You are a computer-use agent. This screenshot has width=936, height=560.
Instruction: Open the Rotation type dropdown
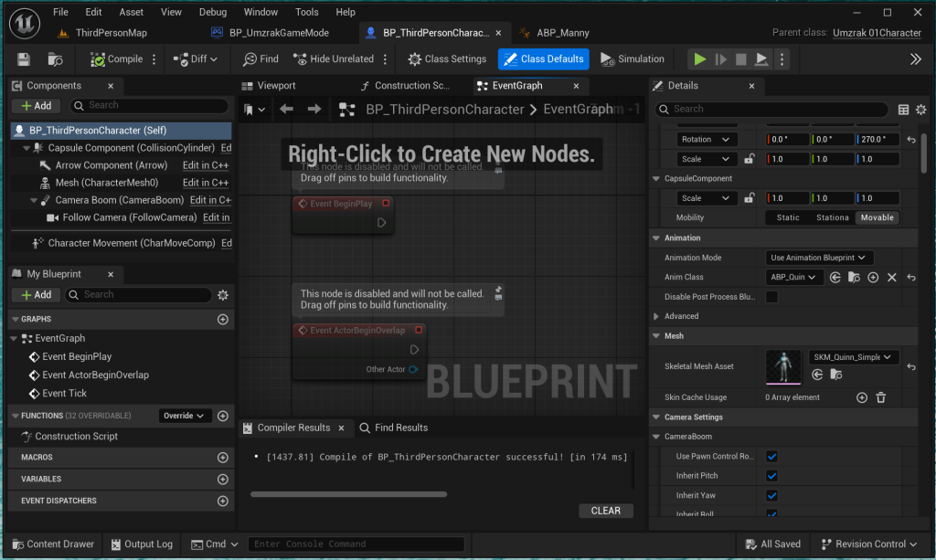click(x=707, y=140)
